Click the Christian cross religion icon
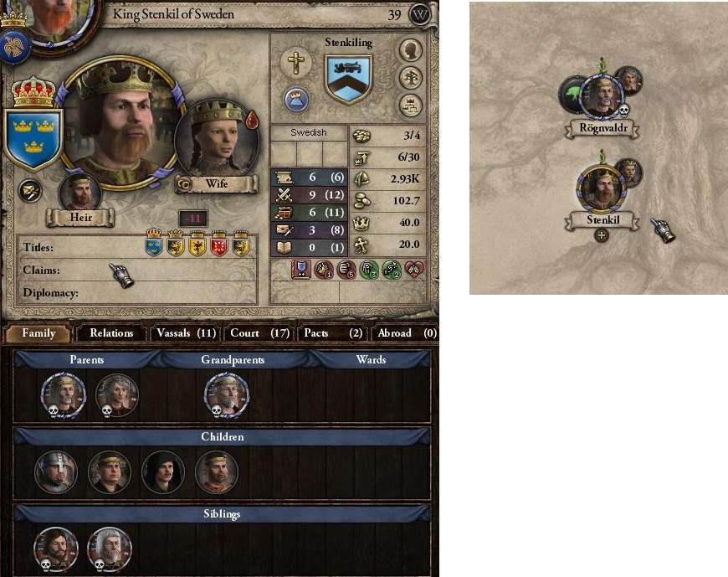The image size is (728, 577). [x=295, y=63]
